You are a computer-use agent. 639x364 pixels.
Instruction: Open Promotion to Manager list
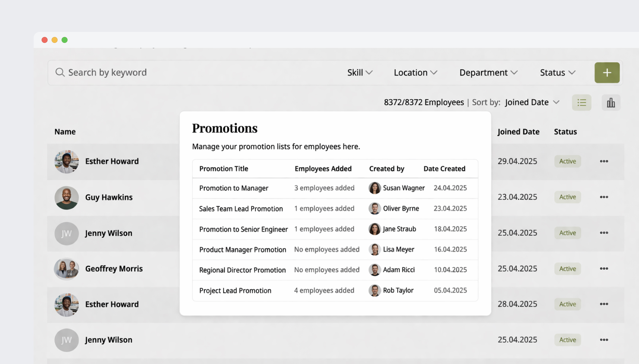(234, 188)
